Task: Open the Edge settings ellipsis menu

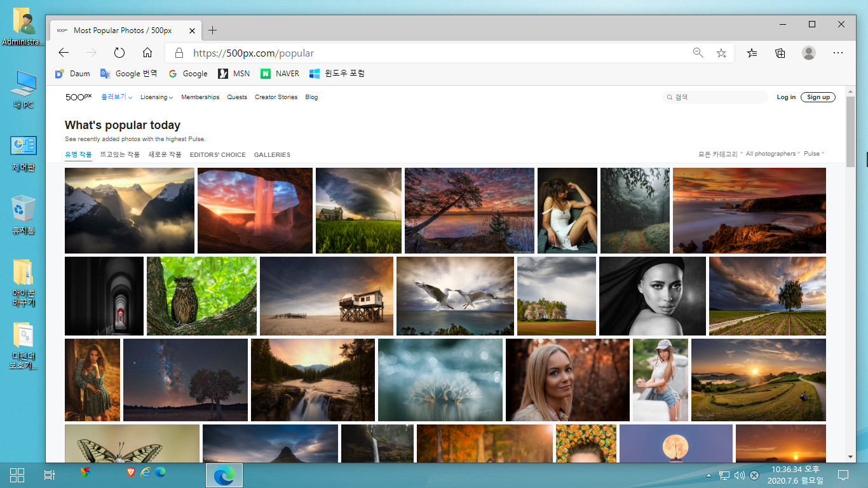Action: [838, 53]
